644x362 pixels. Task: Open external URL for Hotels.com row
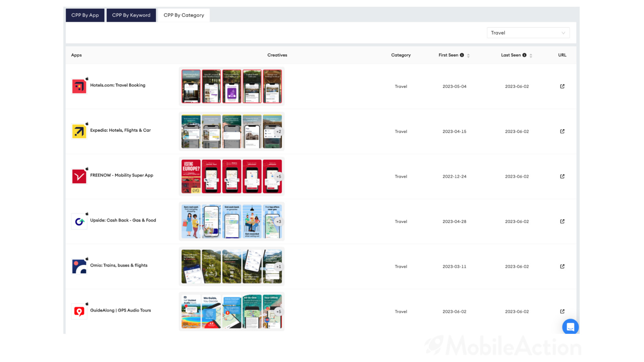(x=562, y=86)
